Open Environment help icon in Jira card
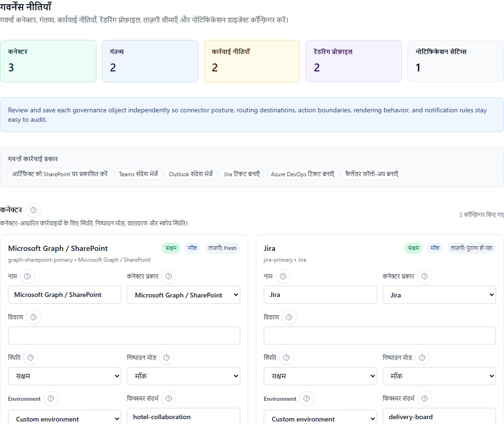The height and width of the screenshot is (429, 504). point(307,398)
